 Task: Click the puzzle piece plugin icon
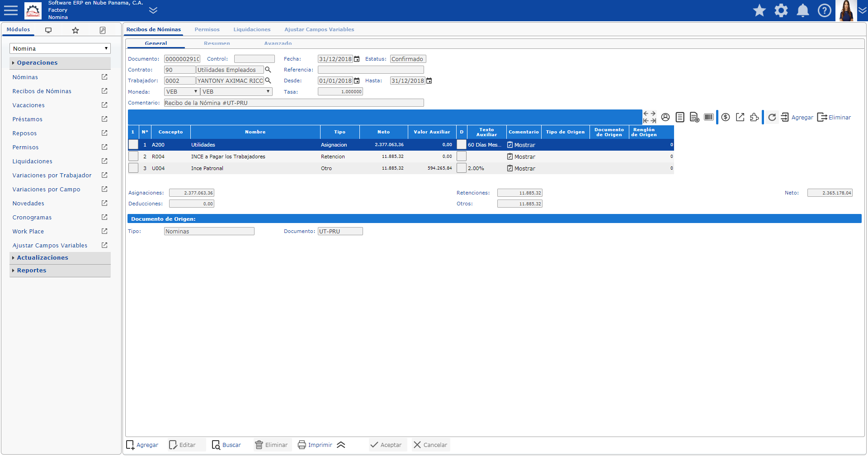point(754,117)
